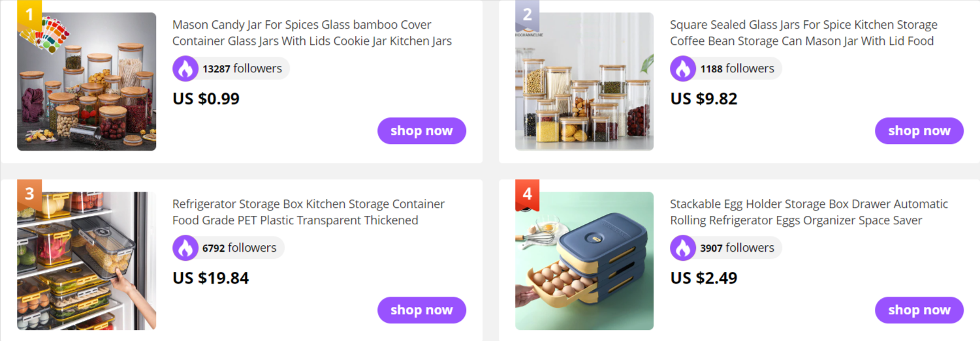Open Refrigerator Storage Box title link

tap(309, 212)
